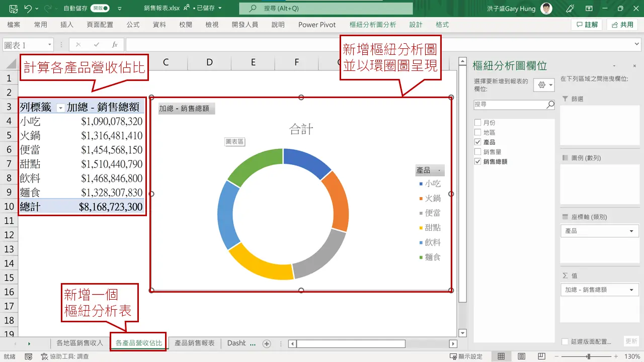Click the Gary Hung account avatar
Screen dimensions: 644x362
[546, 9]
